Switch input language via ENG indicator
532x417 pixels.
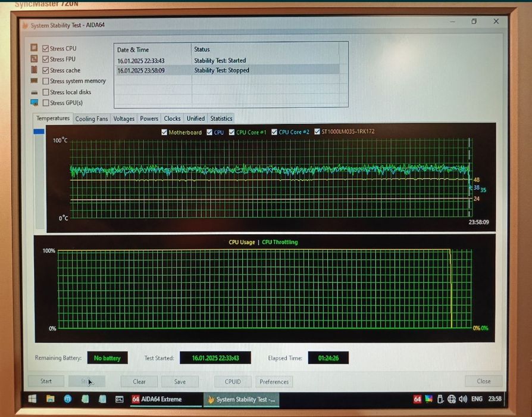coord(477,399)
